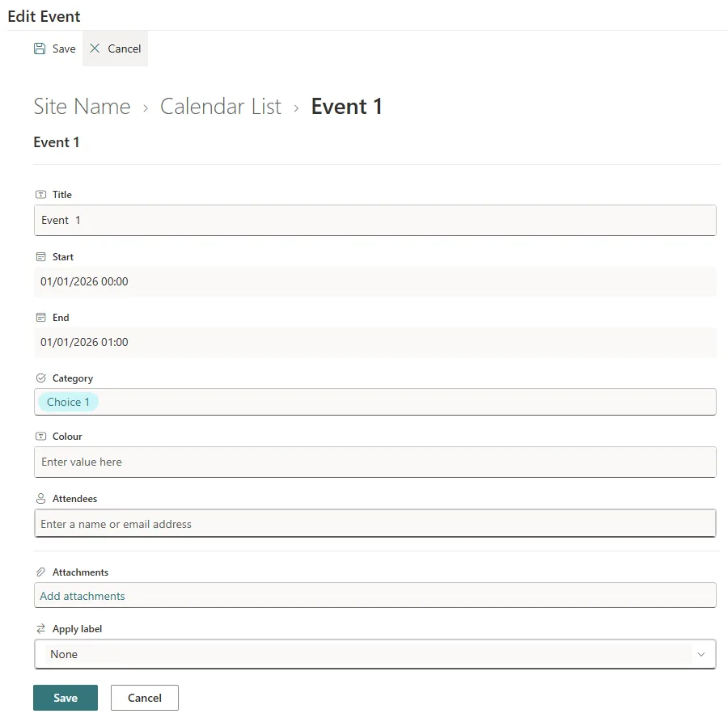Click the text field icon beside Title
Image resolution: width=728 pixels, height=722 pixels.
point(41,194)
